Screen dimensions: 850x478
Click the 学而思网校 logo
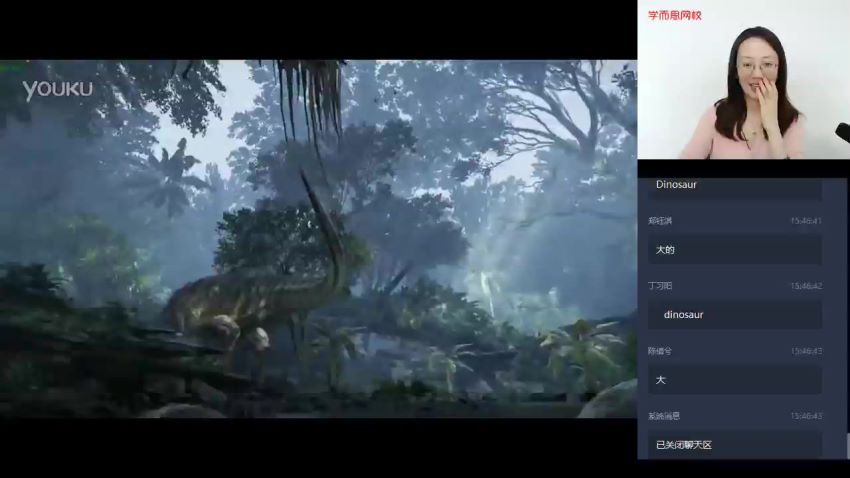point(675,15)
